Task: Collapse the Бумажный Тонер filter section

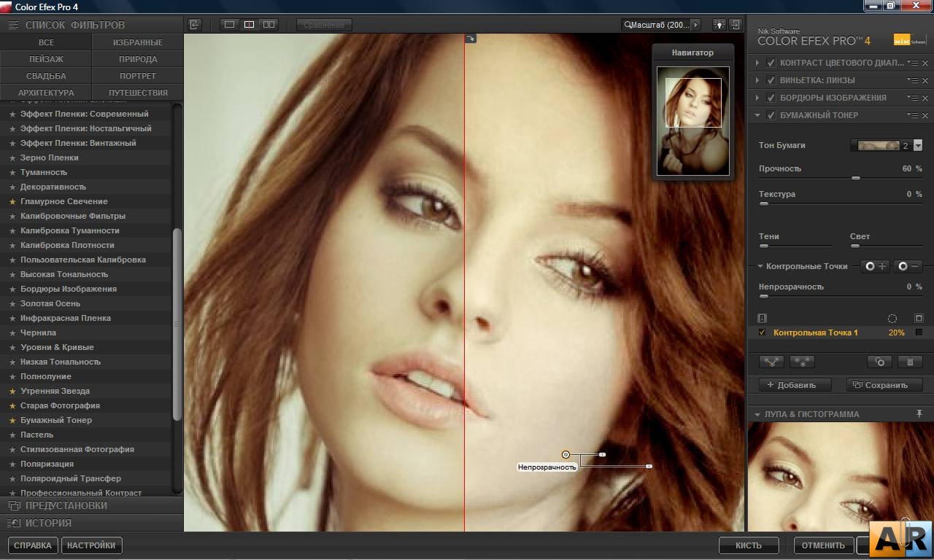Action: pyautogui.click(x=757, y=114)
